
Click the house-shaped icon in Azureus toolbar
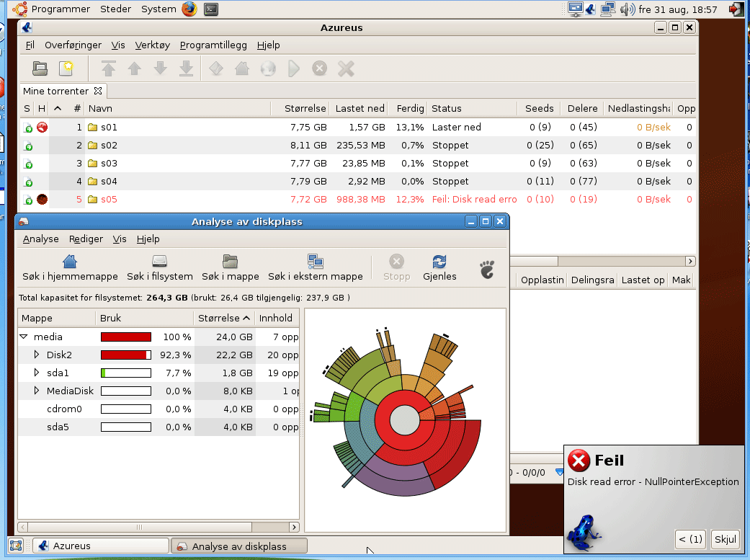pos(242,68)
